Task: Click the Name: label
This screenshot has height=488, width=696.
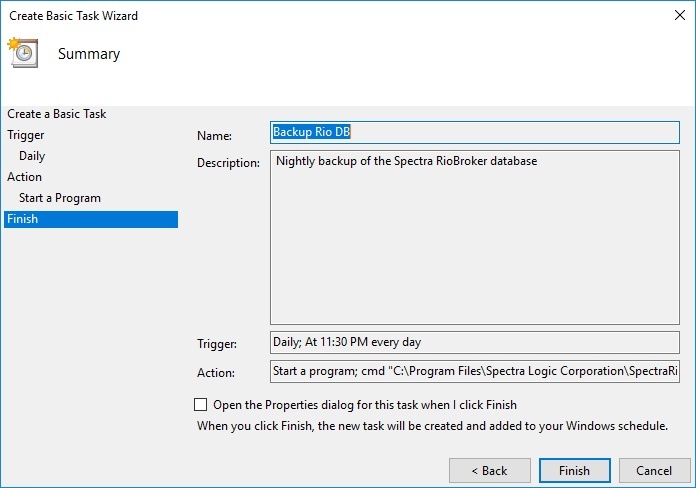Action: 214,136
